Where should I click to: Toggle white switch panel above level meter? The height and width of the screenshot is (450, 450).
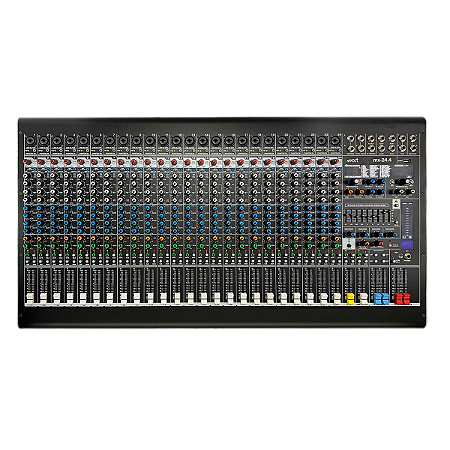coord(396,204)
